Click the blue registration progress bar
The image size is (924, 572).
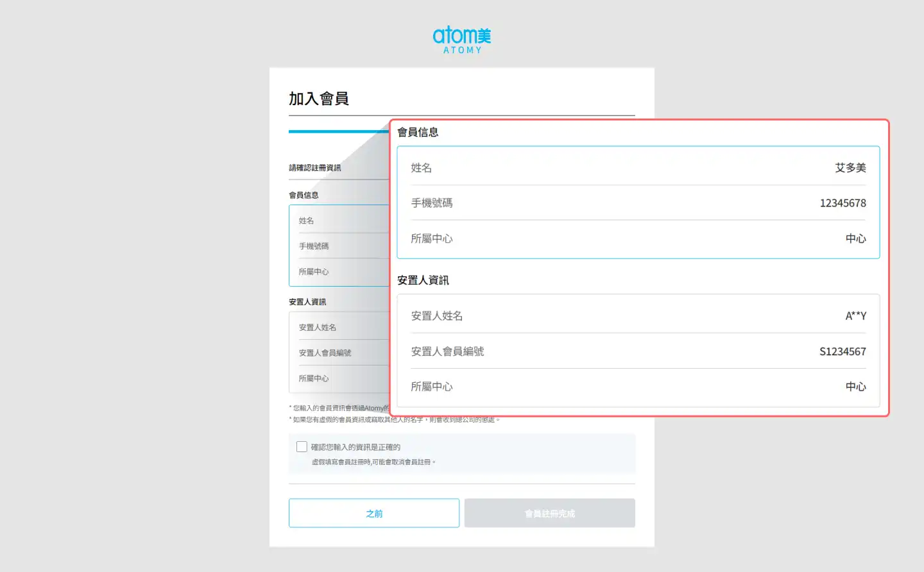tap(338, 131)
